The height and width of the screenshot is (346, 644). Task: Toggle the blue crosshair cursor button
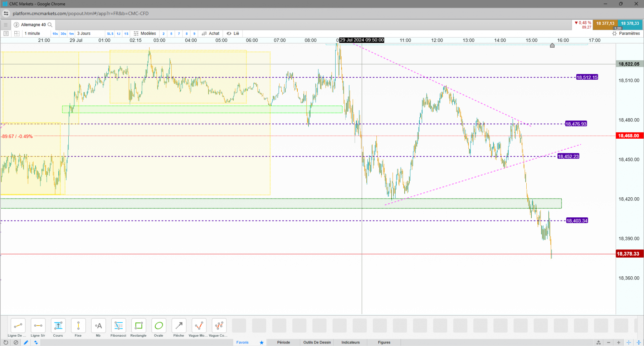(629, 342)
